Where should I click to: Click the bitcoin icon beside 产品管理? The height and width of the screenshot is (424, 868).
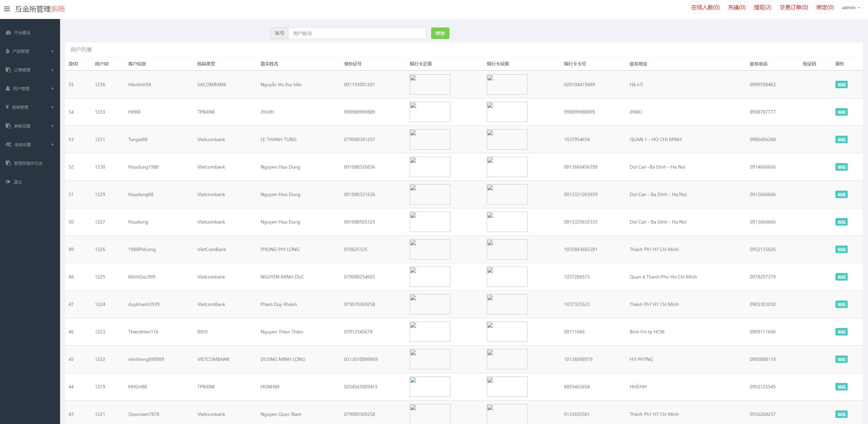point(7,51)
